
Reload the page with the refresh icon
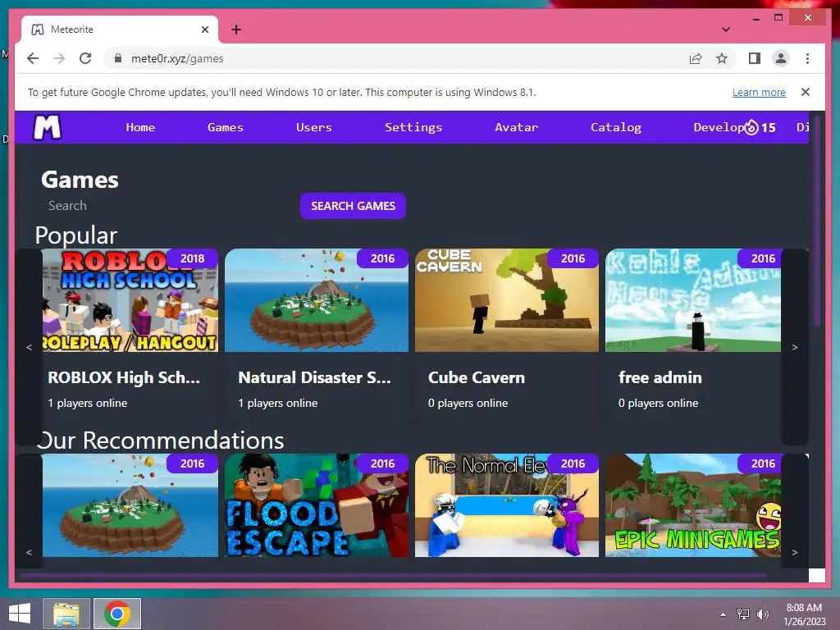[x=85, y=58]
